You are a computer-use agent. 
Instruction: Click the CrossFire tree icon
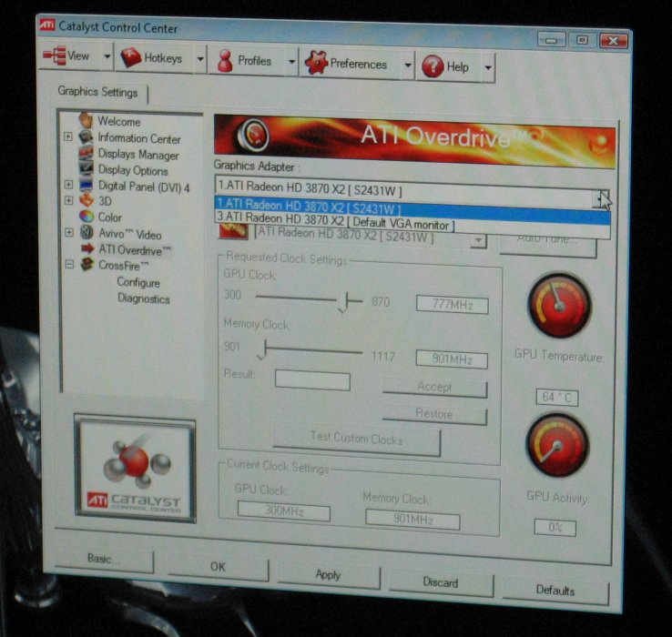(x=87, y=264)
